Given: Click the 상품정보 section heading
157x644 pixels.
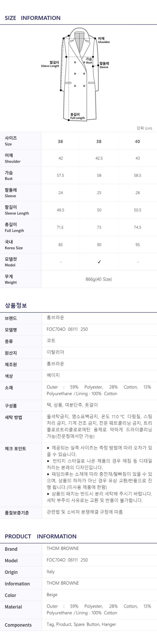Looking at the screenshot, I should (16, 305).
